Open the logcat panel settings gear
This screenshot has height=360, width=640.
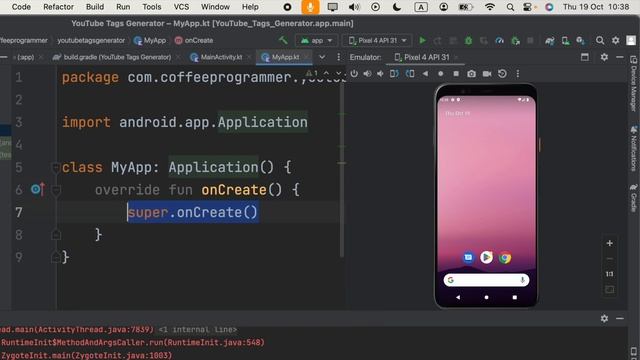coord(604,318)
